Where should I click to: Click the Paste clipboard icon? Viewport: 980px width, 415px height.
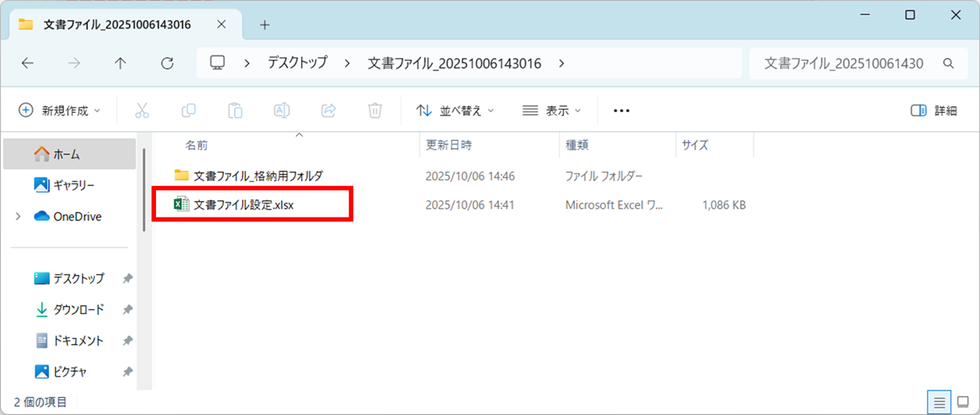pos(235,110)
